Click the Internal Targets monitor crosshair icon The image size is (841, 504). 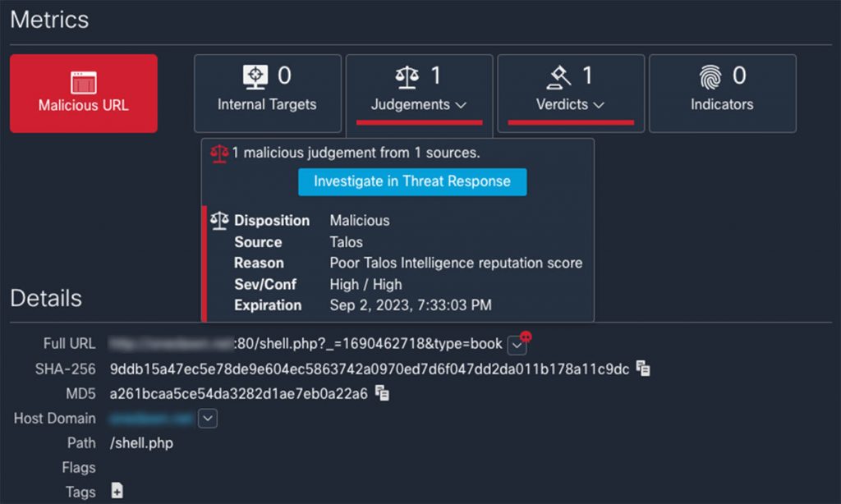(x=255, y=76)
